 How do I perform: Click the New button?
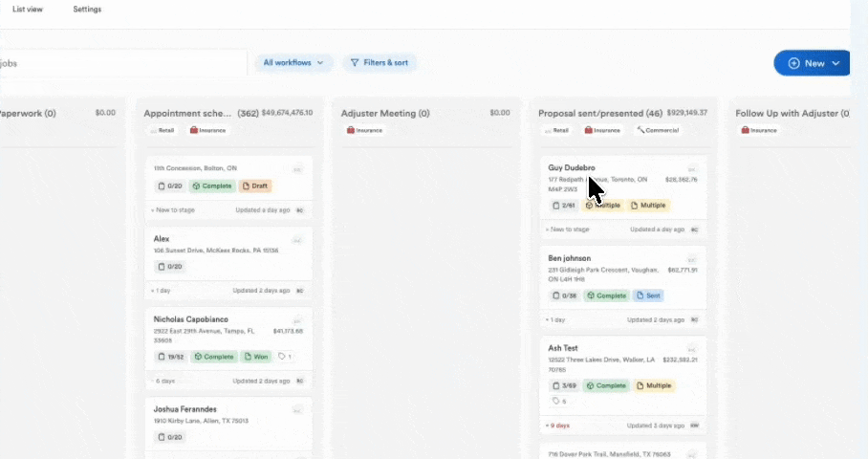point(812,63)
